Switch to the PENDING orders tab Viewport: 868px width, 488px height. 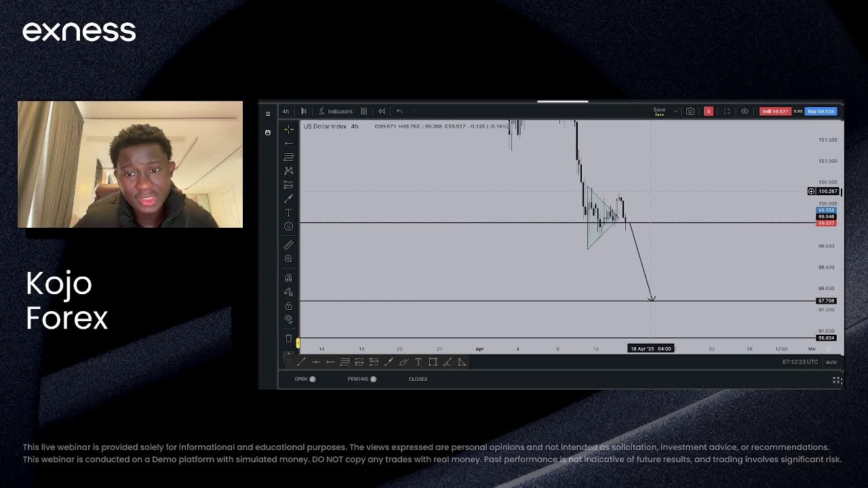click(361, 379)
